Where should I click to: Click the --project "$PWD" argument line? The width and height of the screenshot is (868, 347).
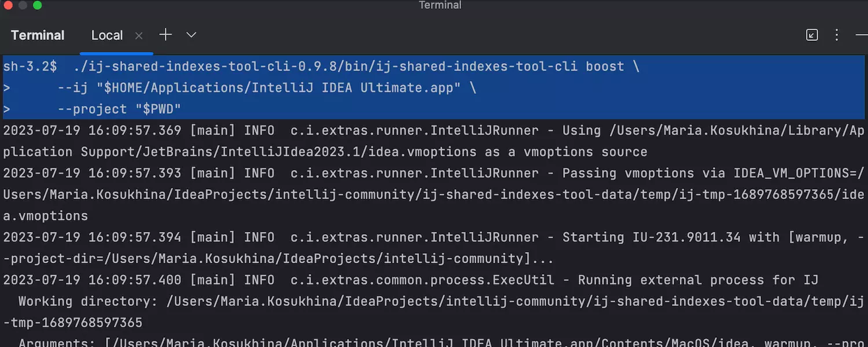pyautogui.click(x=119, y=109)
